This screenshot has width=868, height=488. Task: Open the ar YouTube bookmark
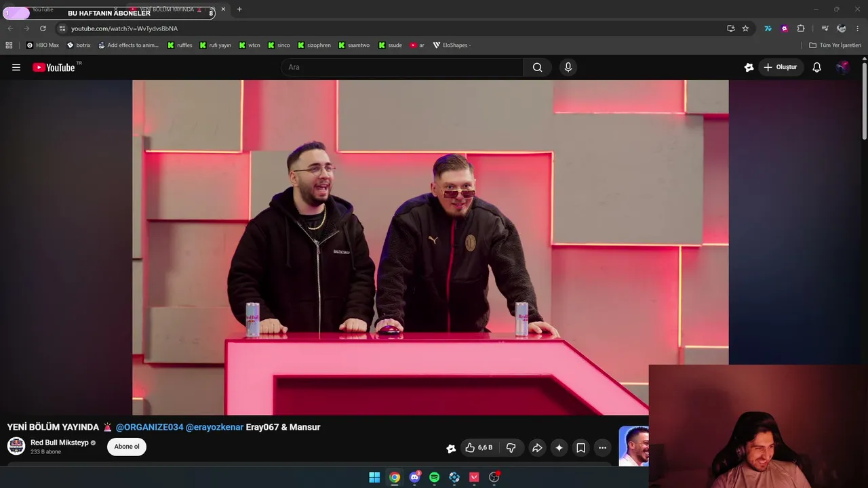417,45
